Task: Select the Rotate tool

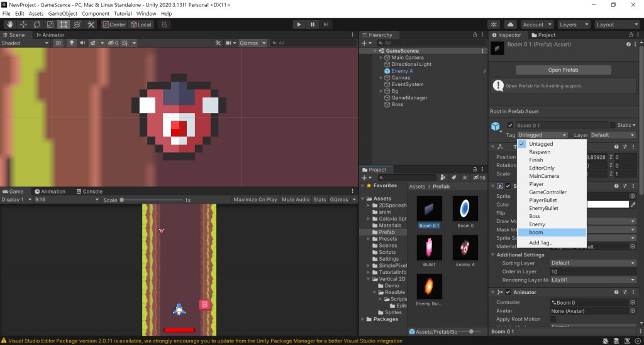Action: click(37, 25)
